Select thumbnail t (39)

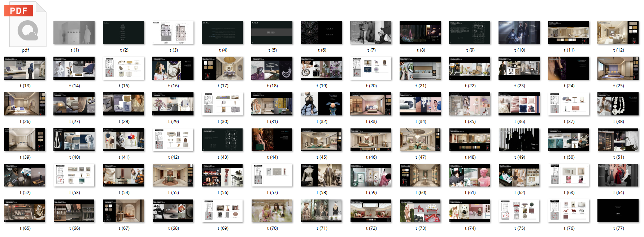[x=25, y=140]
